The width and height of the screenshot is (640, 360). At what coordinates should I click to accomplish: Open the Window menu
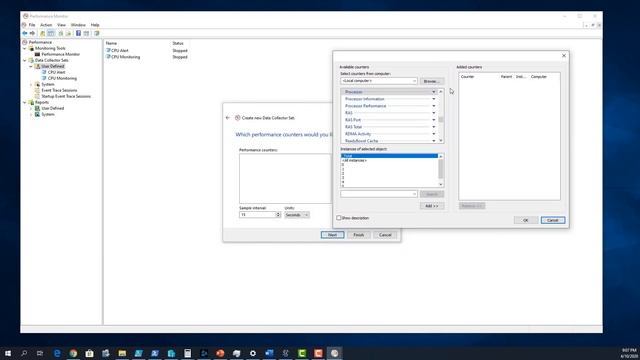pyautogui.click(x=78, y=25)
